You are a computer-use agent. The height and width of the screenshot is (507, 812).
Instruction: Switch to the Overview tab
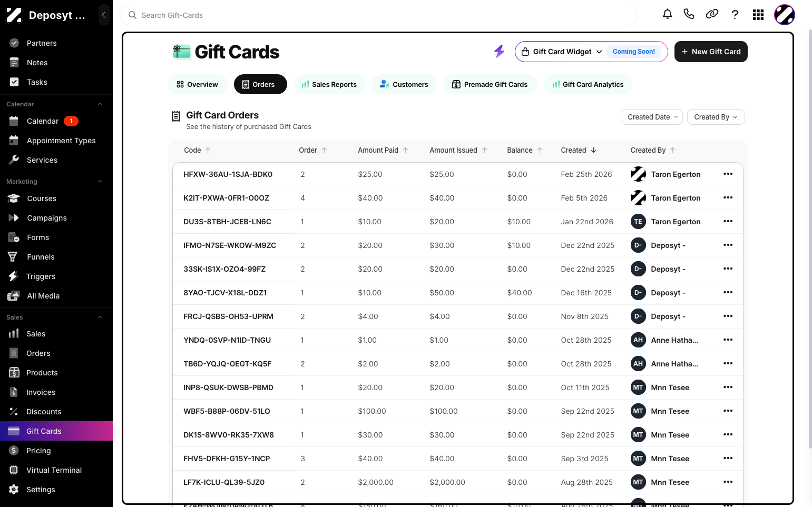click(x=198, y=84)
